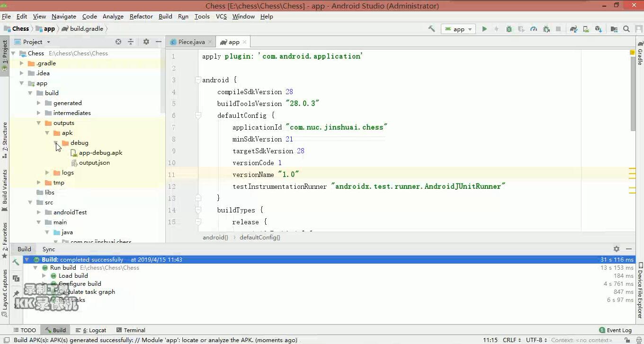Switch to the Sync tab
The width and height of the screenshot is (644, 344).
[49, 249]
